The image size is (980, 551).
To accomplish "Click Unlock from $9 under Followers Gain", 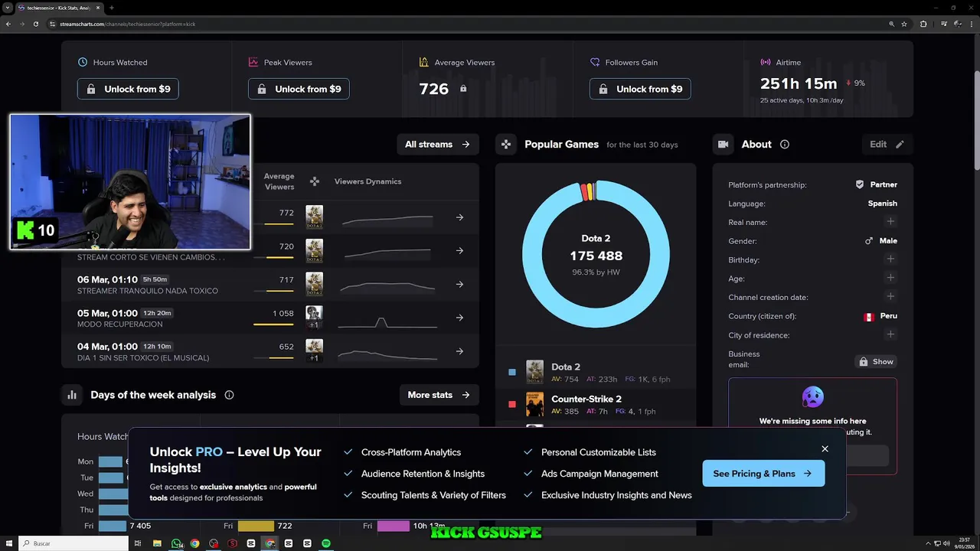I will click(x=640, y=89).
